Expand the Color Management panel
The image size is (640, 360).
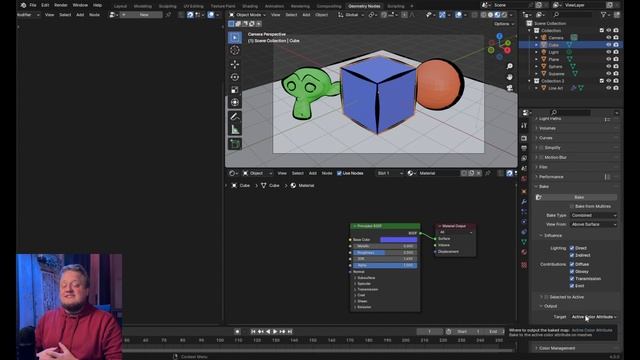coord(557,348)
